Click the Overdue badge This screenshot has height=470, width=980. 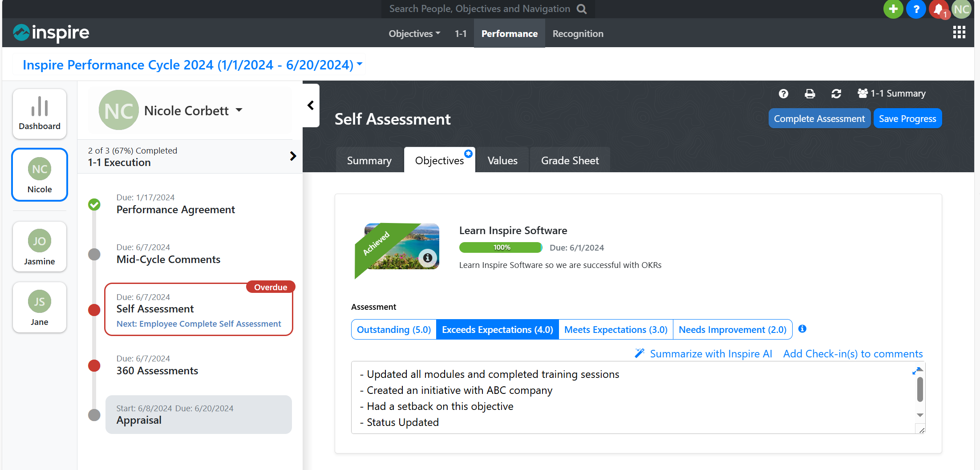270,287
